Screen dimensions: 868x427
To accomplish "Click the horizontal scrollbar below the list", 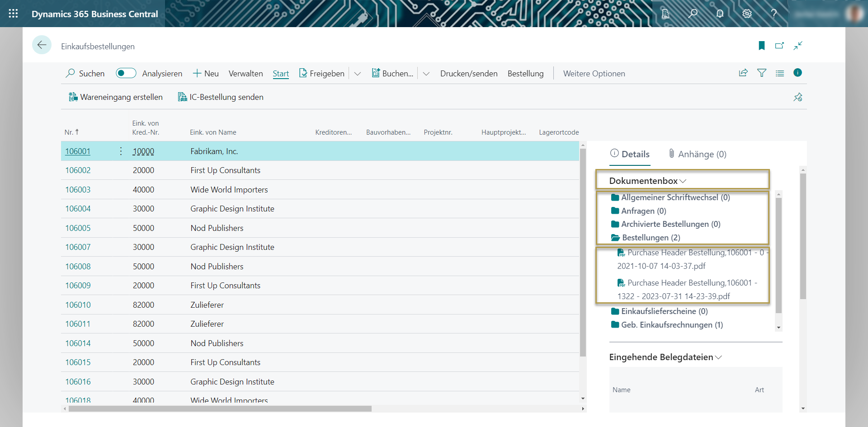I will pyautogui.click(x=220, y=408).
